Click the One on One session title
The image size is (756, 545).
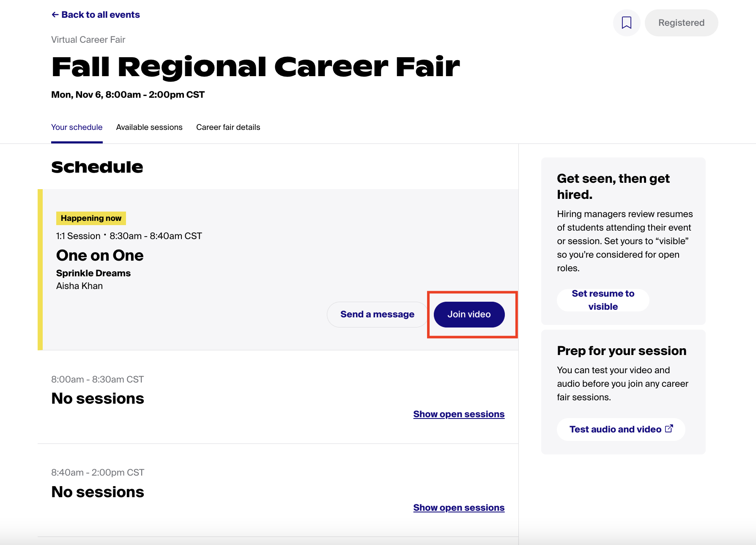click(100, 255)
